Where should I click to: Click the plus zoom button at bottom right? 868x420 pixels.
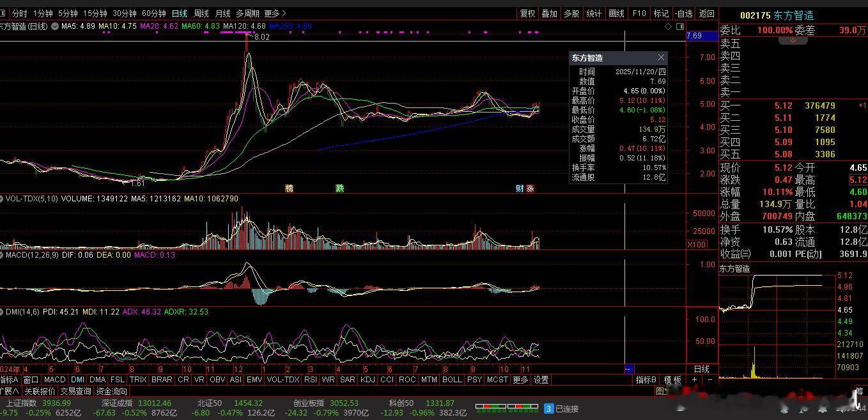click(695, 379)
